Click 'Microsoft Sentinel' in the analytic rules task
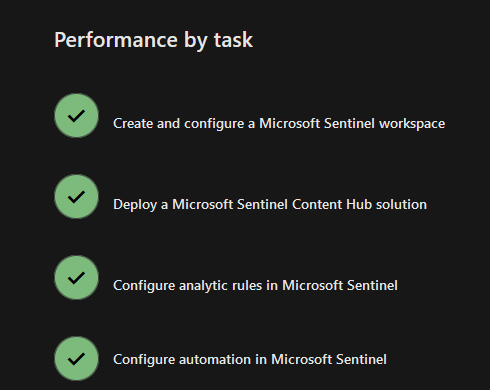This screenshot has width=490, height=390. tap(340, 285)
